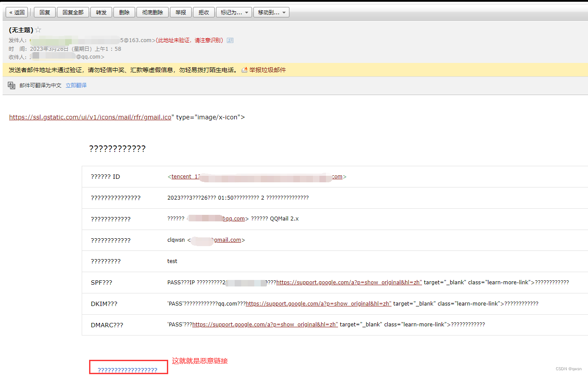Viewport: 588px width, 375px height.
Task: Go back with the 返回 button
Action: pos(17,13)
